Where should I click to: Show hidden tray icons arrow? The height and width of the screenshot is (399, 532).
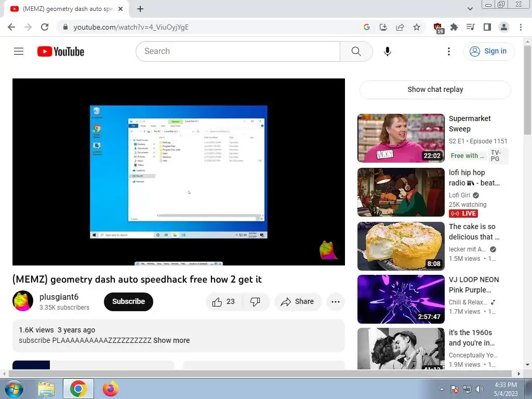pos(442,389)
